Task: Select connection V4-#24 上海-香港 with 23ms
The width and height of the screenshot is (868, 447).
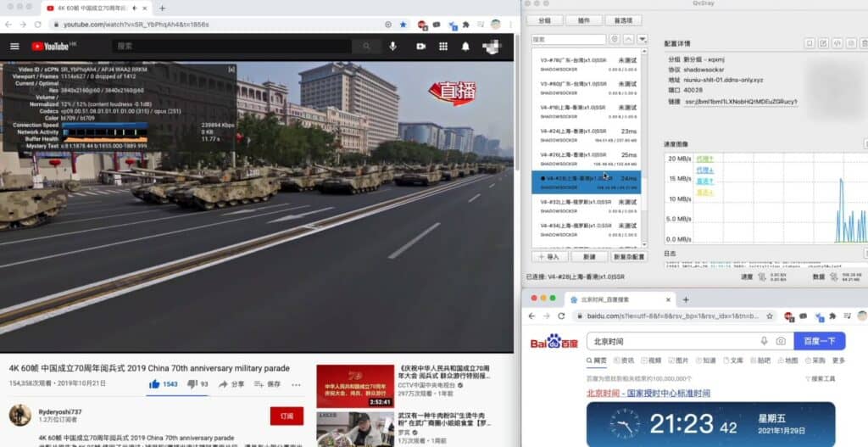Action: coord(587,135)
